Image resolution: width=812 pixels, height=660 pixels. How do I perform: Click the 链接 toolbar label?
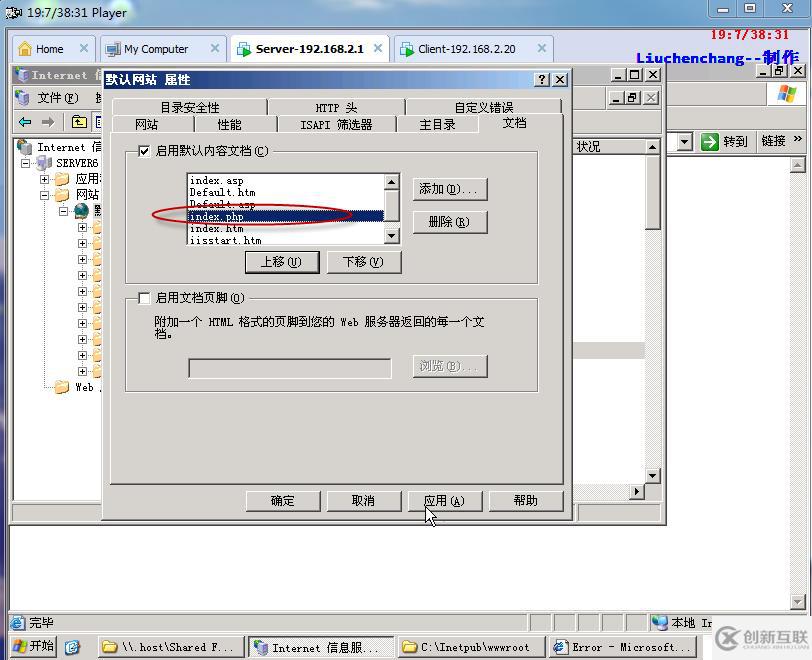773,141
